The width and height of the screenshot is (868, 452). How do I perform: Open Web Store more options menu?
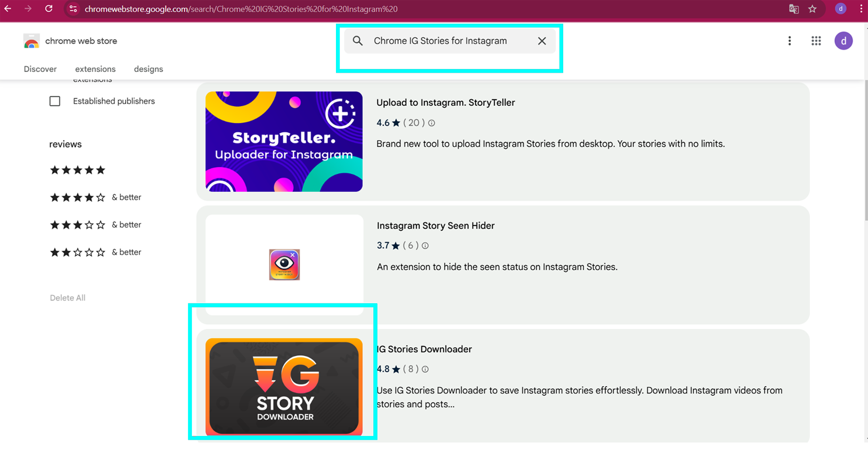(790, 41)
